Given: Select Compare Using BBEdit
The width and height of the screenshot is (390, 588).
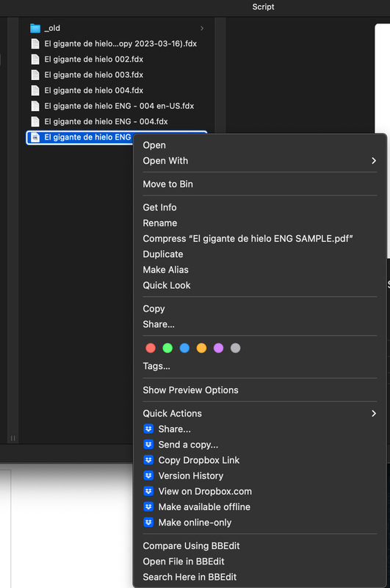Looking at the screenshot, I should tap(191, 545).
